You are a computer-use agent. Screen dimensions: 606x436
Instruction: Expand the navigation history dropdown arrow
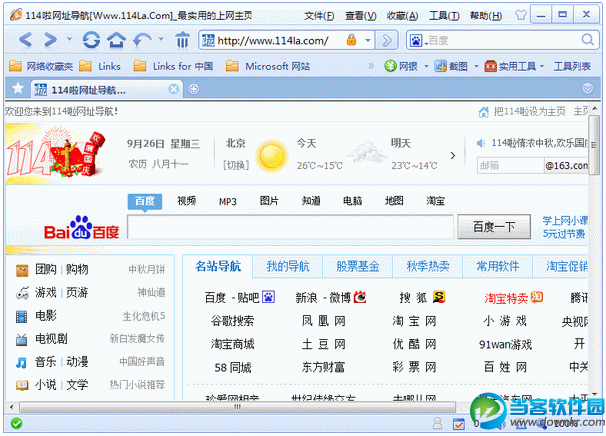69,39
